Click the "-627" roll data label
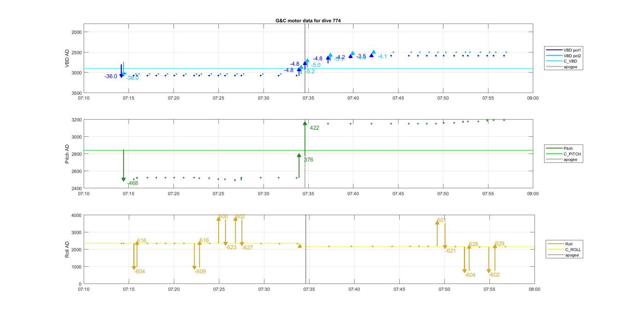644x319 pixels. [x=247, y=247]
